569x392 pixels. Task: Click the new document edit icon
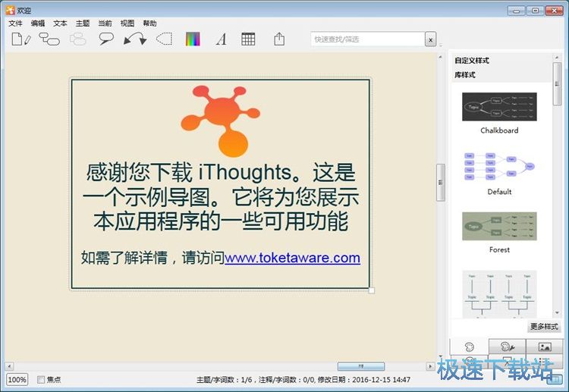(x=21, y=39)
